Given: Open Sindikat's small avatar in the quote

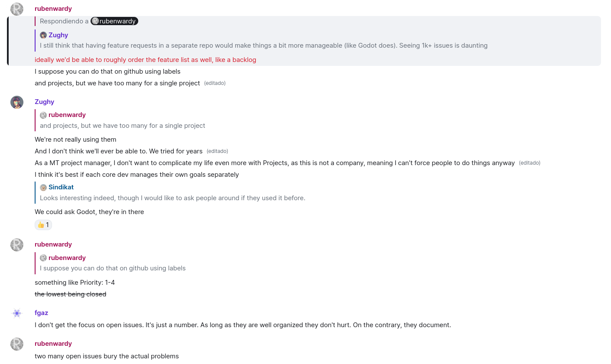Looking at the screenshot, I should pos(43,188).
